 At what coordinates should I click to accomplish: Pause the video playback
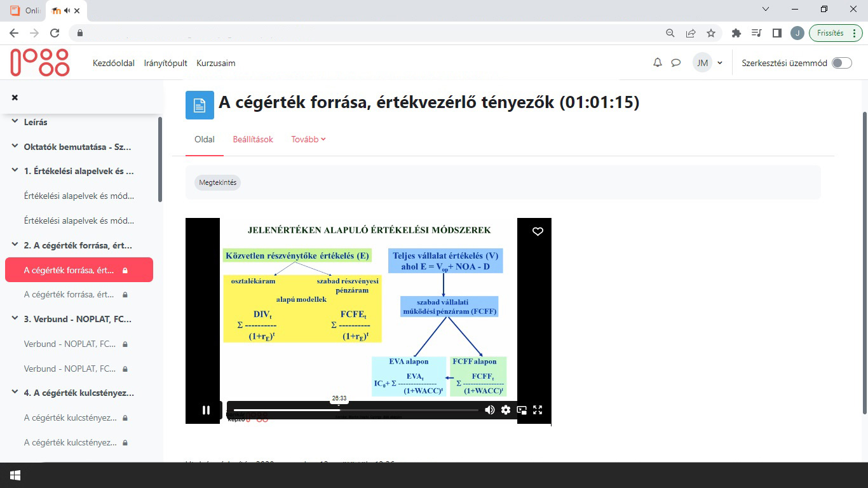coord(206,410)
